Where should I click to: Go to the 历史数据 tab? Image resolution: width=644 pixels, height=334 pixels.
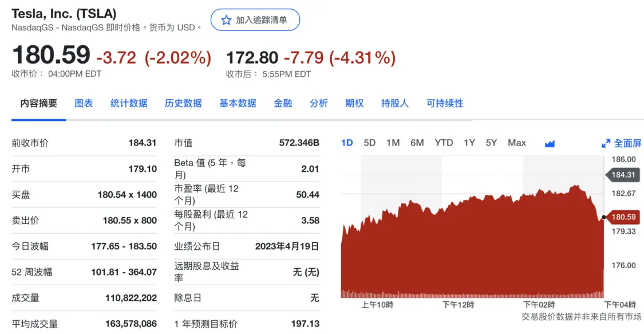coord(183,103)
